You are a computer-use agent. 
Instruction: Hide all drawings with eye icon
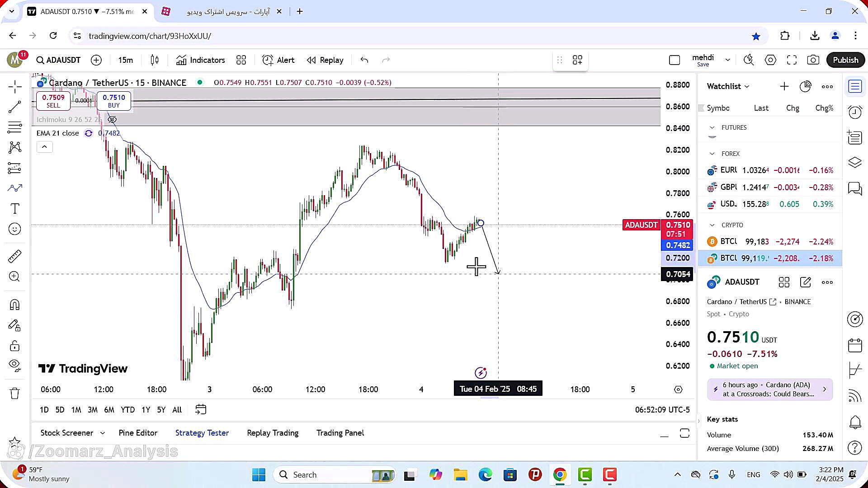(x=14, y=366)
